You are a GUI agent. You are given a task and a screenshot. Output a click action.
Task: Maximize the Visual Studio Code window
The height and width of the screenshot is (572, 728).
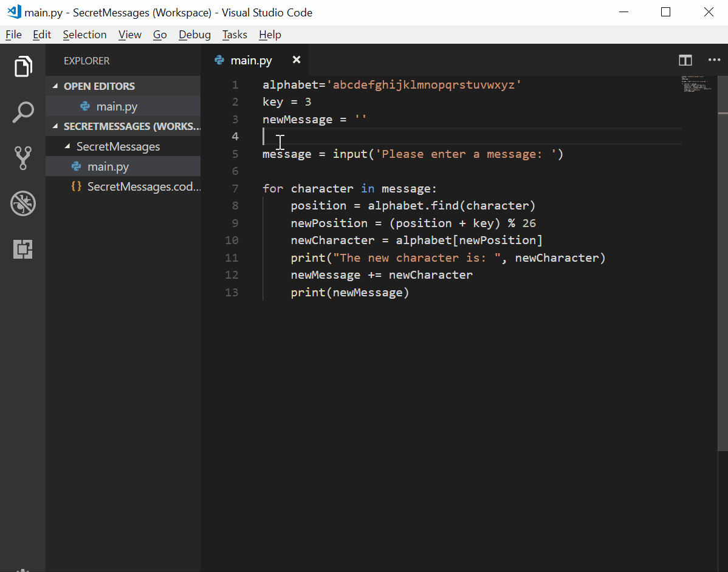tap(666, 12)
